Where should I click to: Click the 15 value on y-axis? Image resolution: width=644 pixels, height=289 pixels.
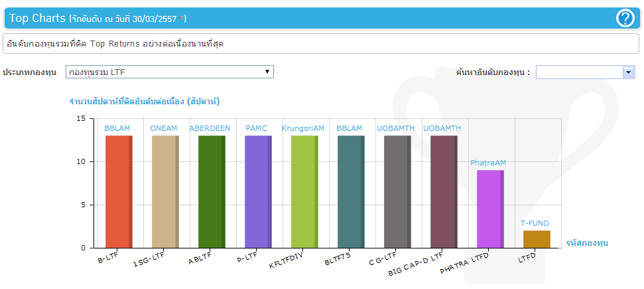pos(81,118)
